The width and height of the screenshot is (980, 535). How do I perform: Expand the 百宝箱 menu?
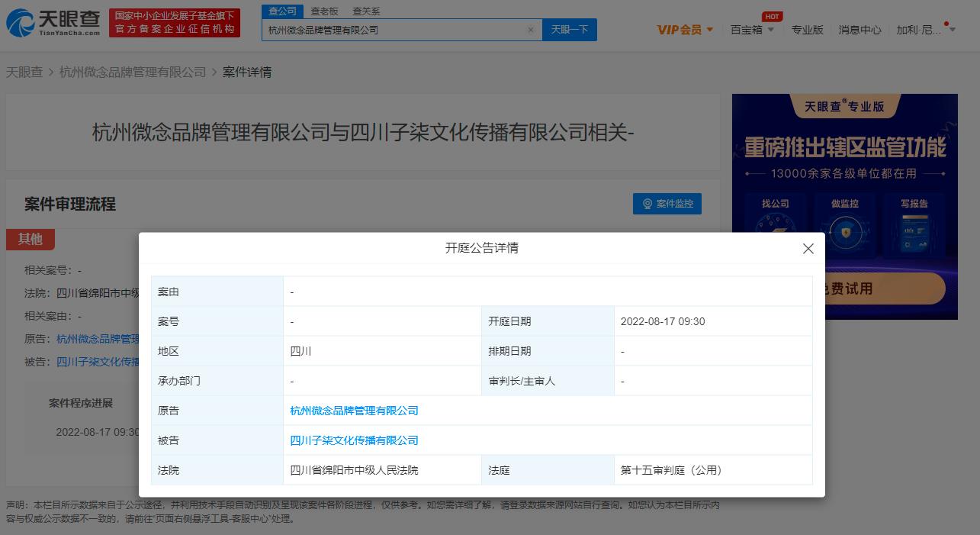752,30
